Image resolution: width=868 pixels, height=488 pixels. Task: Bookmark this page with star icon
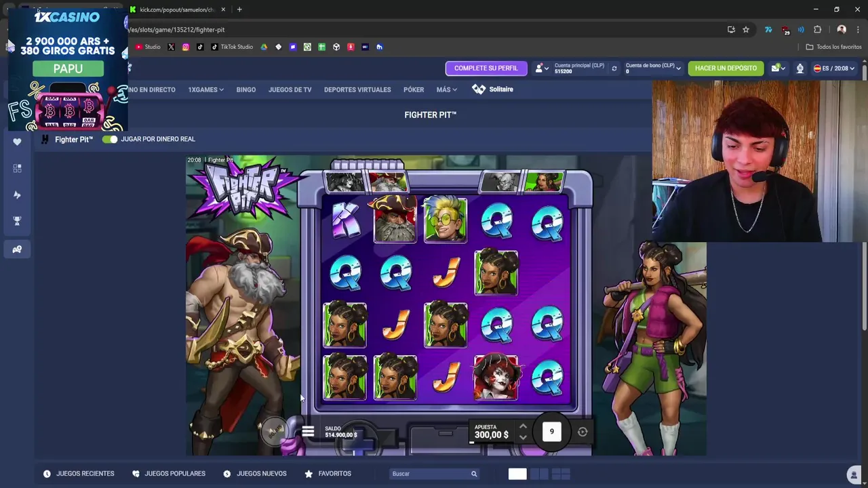tap(746, 30)
